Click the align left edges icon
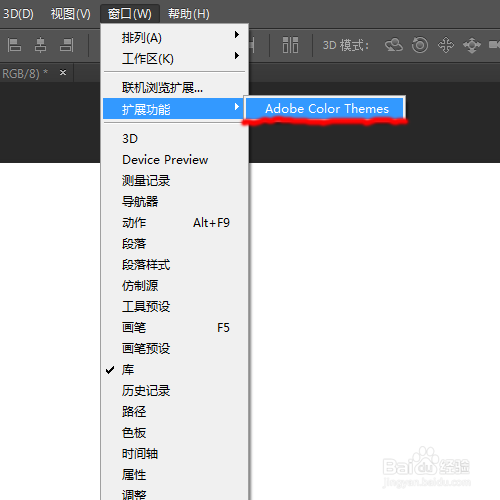Screen dimensions: 500x500 [x=14, y=45]
